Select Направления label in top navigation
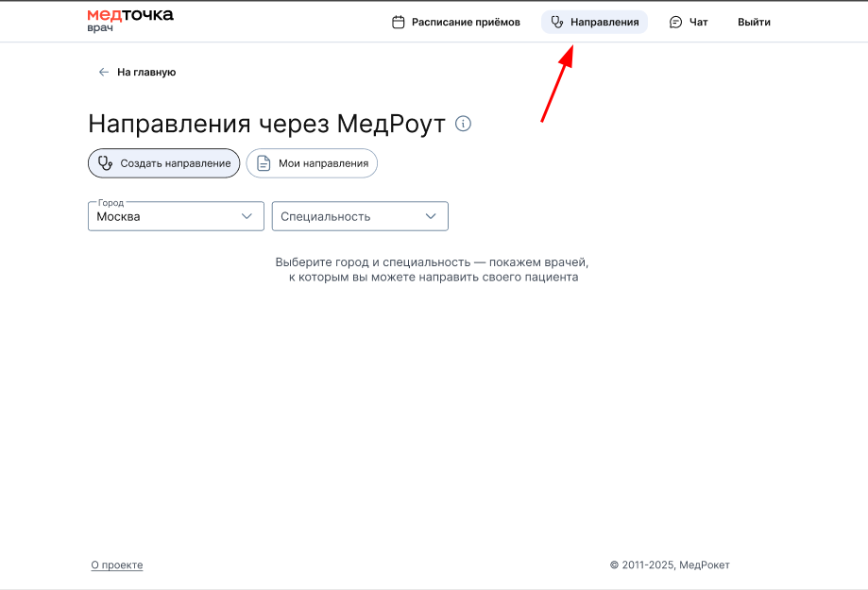 (604, 22)
